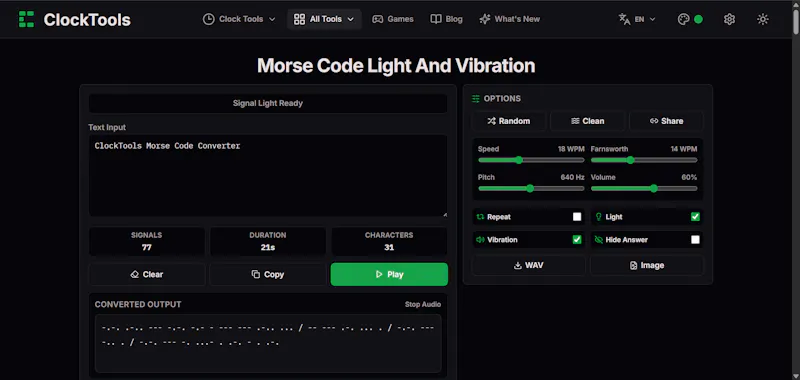Click the CONVERTED OUTPUT heading
Screen dimensions: 800x380
138,305
